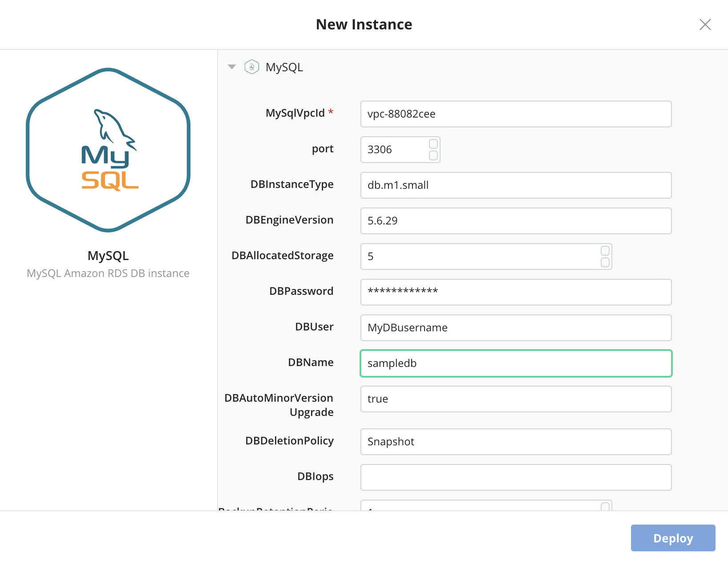Image resolution: width=728 pixels, height=562 pixels.
Task: Click the DBEngineVersion label
Action: tap(289, 220)
